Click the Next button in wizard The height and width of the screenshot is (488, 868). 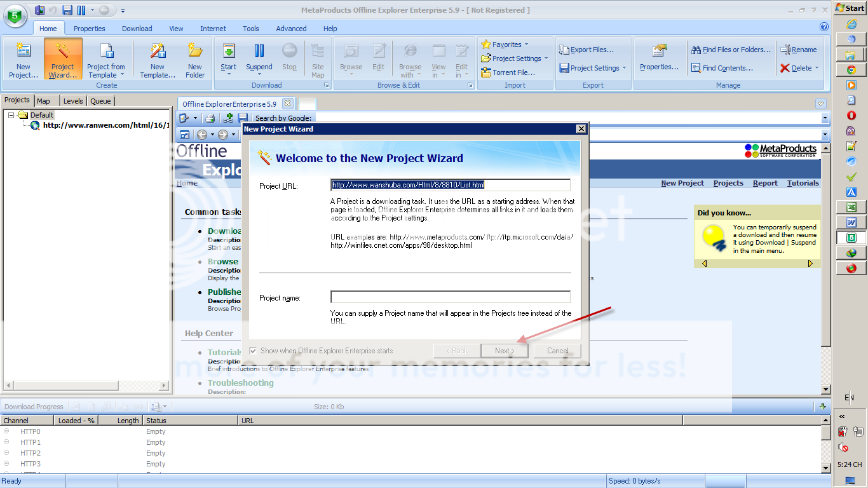[x=505, y=351]
